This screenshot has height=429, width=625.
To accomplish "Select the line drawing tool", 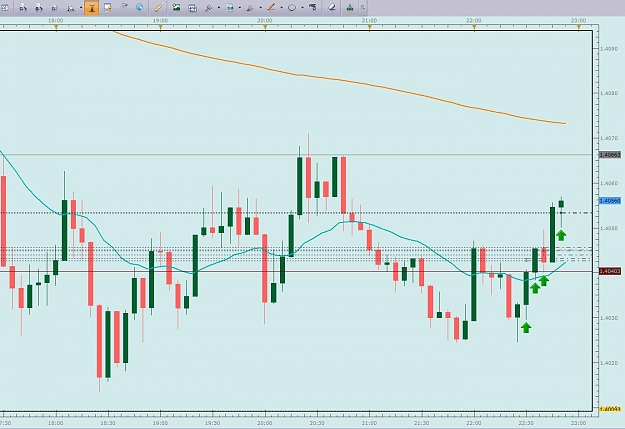I will coord(271,8).
